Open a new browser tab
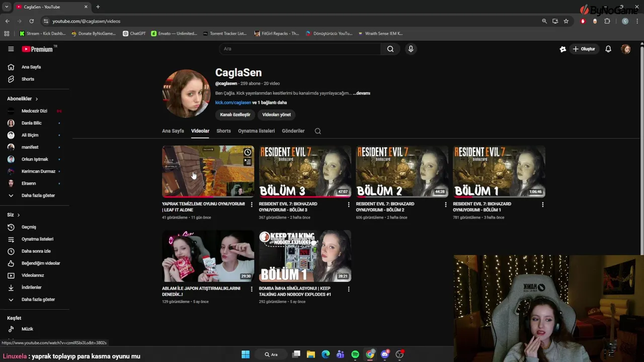Image resolution: width=644 pixels, height=362 pixels. [98, 7]
